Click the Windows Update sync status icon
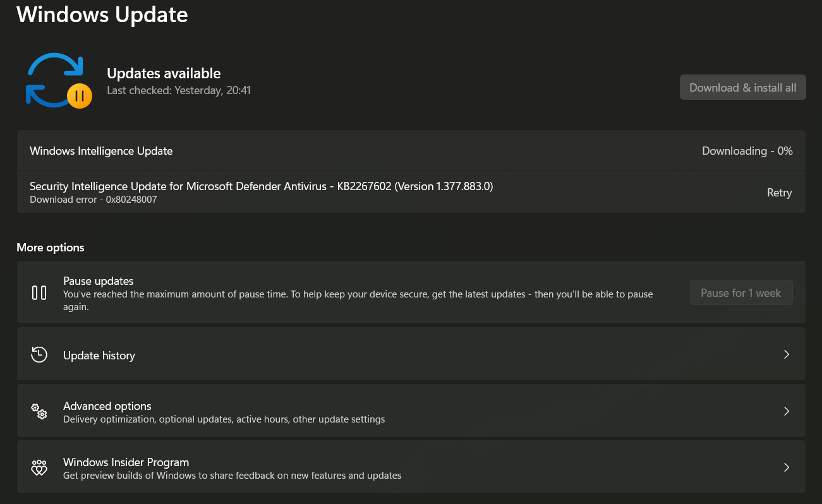The width and height of the screenshot is (822, 504). [59, 80]
